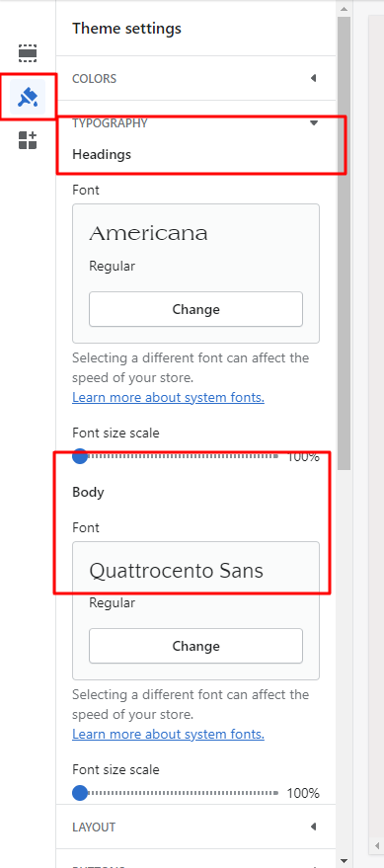384x868 pixels.
Task: Collapse the TYPOGRAPHY section arrow
Action: tap(314, 122)
